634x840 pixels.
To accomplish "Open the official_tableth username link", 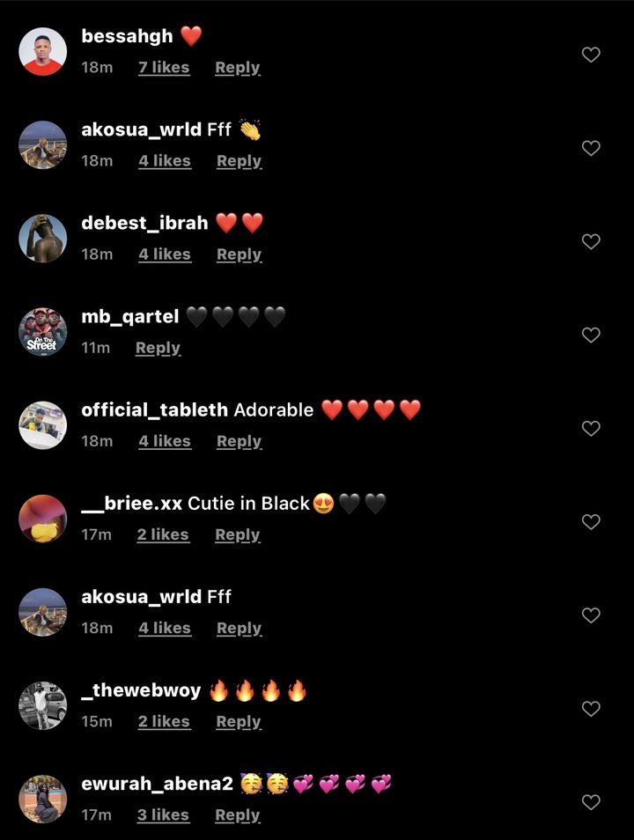I will [x=154, y=409].
